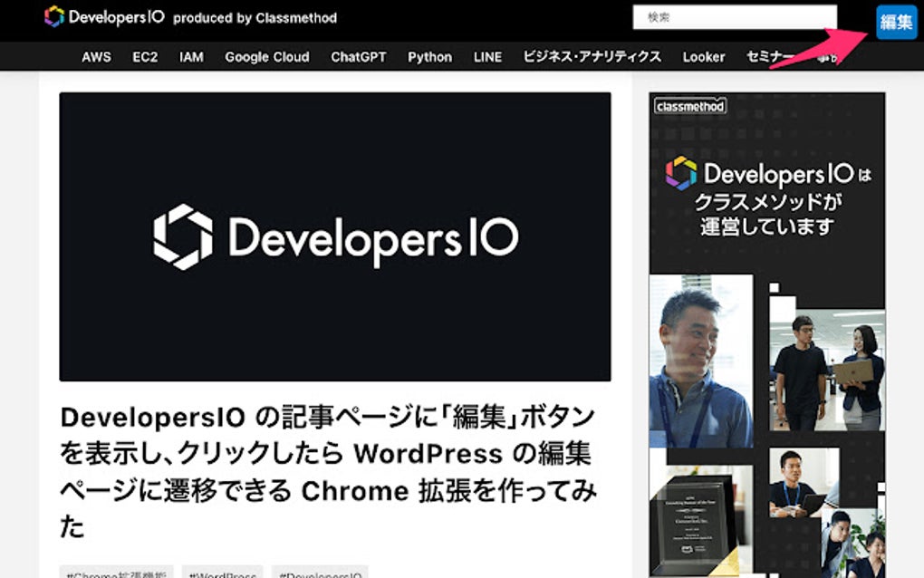The image size is (924, 578).
Task: Select the hexagon logo inside the hero image
Action: [180, 235]
